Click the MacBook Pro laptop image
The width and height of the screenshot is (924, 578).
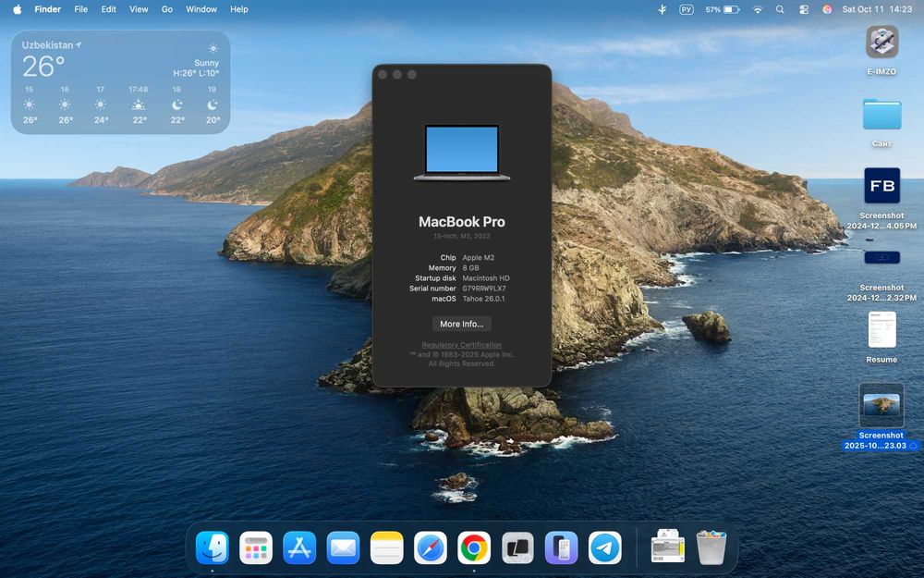[461, 153]
